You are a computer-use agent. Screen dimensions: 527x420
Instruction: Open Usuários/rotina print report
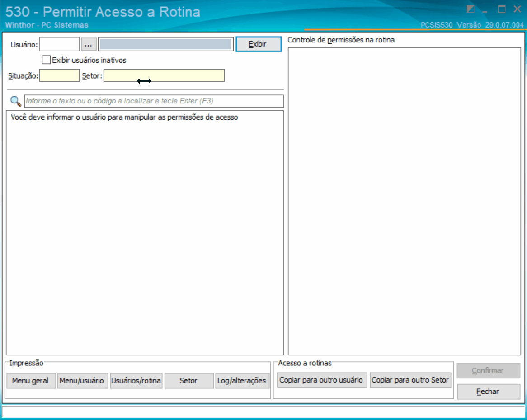pyautogui.click(x=136, y=381)
